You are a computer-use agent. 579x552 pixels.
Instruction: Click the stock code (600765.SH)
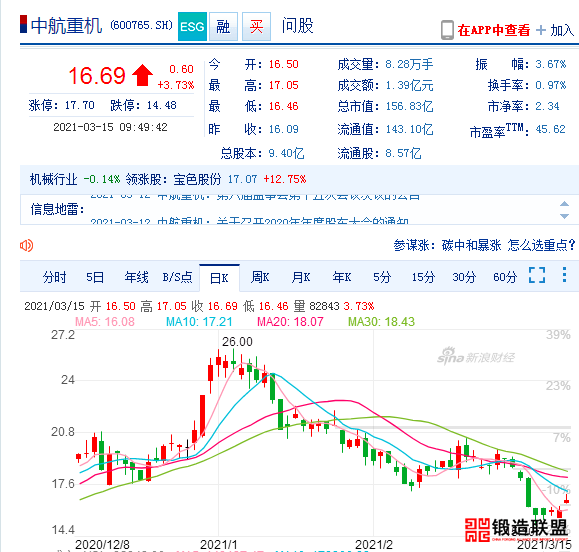pyautogui.click(x=141, y=25)
